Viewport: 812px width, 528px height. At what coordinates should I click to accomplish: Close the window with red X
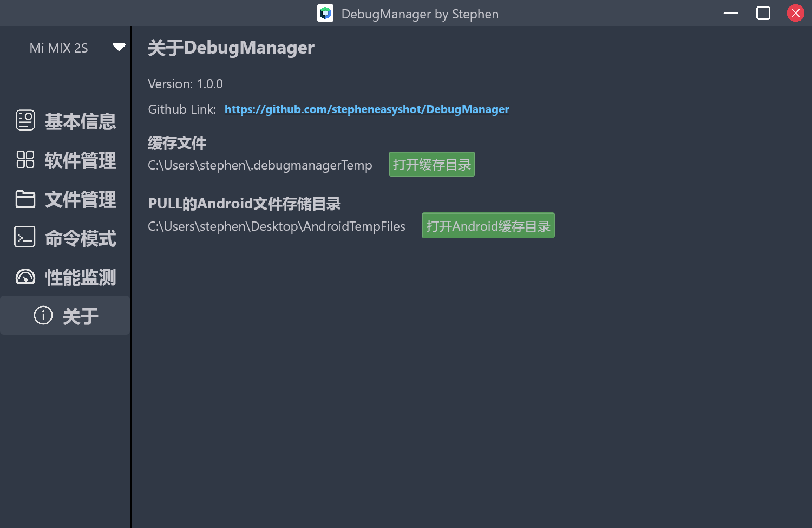click(x=796, y=13)
